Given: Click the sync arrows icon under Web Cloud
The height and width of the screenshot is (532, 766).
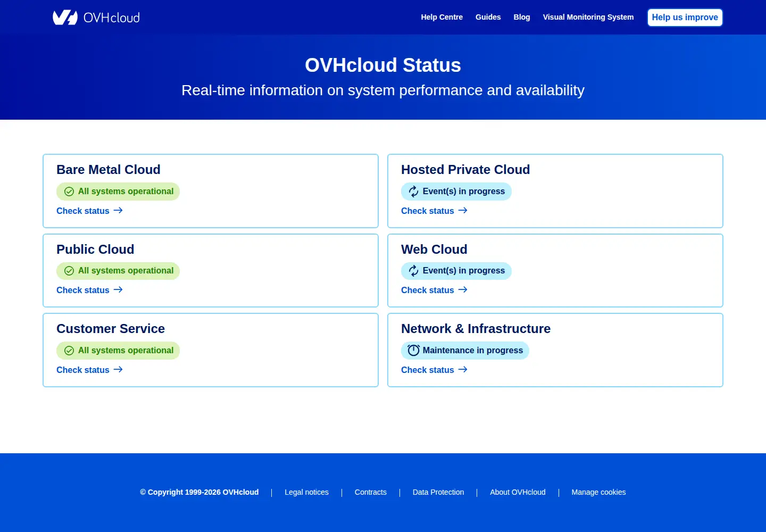Looking at the screenshot, I should point(414,271).
